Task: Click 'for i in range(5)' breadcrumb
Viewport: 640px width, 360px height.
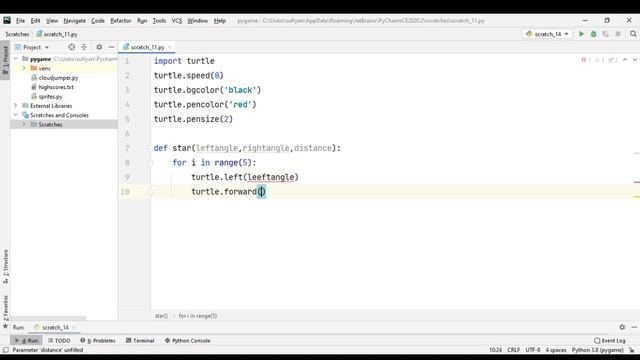Action: tap(198, 316)
